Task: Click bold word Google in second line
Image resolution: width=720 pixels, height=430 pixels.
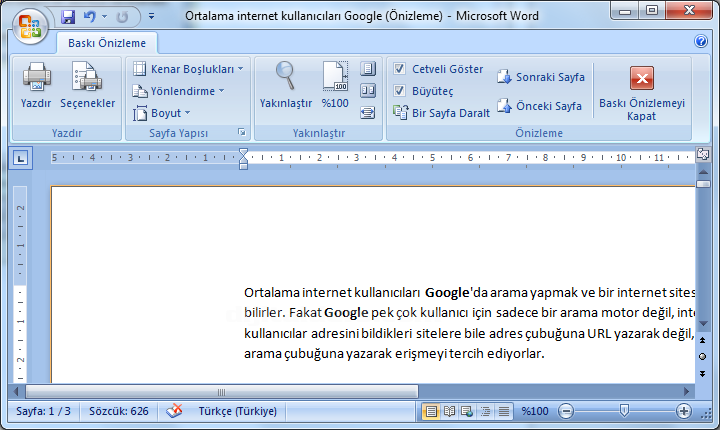Action: (346, 313)
